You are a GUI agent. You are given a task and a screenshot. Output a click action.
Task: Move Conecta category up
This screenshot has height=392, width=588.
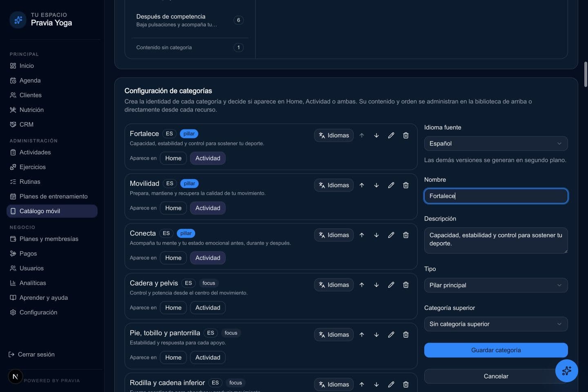coord(361,235)
